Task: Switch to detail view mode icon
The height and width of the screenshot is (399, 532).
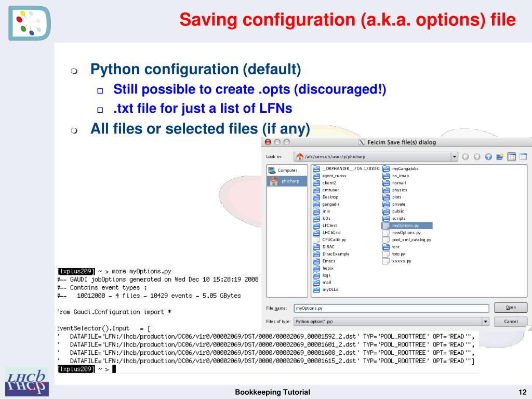Action: tap(523, 156)
